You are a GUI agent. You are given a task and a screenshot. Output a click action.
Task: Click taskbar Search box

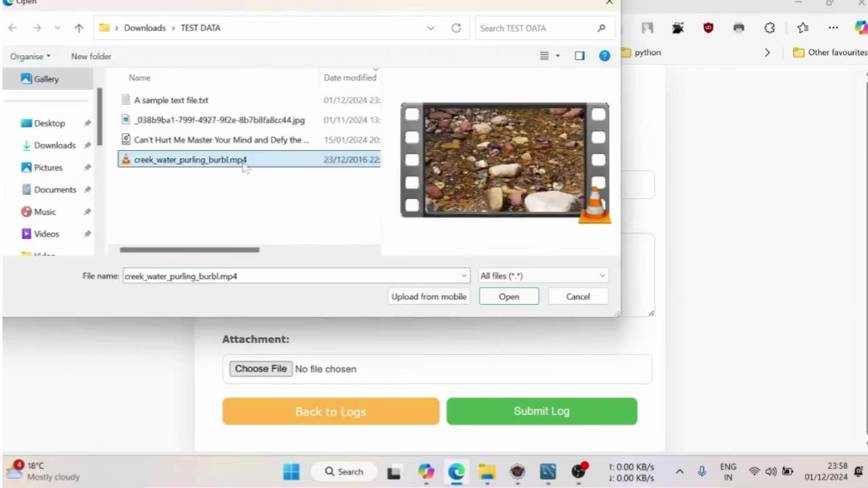click(344, 472)
